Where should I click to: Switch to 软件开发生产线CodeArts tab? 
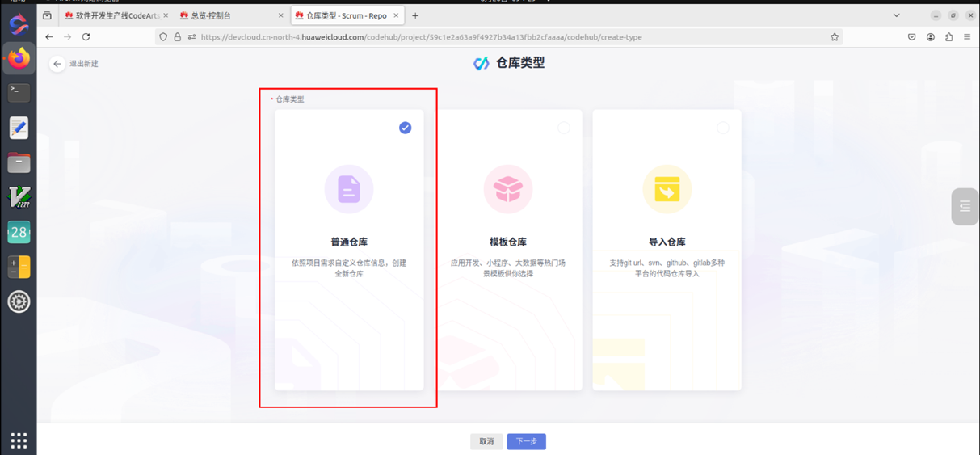[117, 15]
